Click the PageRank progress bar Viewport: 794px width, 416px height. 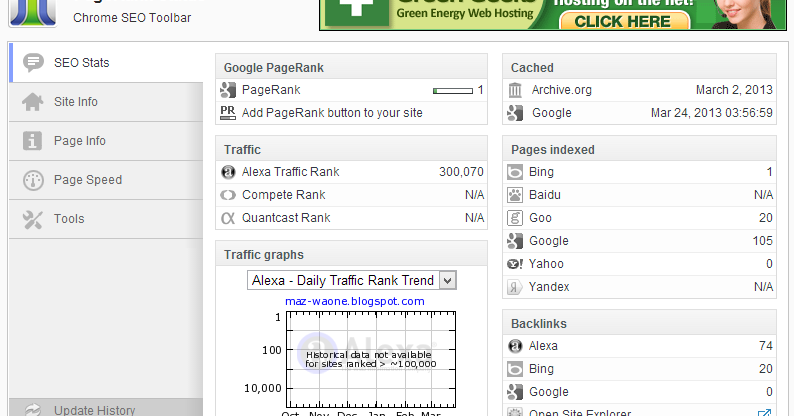coord(453,91)
